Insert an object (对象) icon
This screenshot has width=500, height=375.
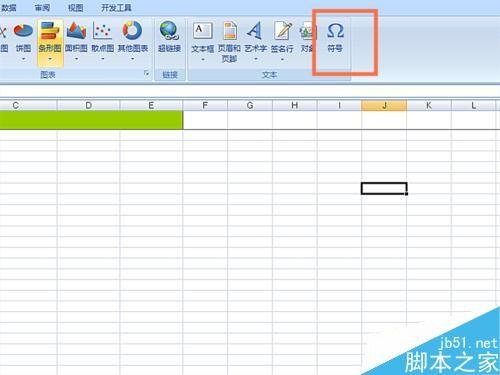click(x=307, y=31)
